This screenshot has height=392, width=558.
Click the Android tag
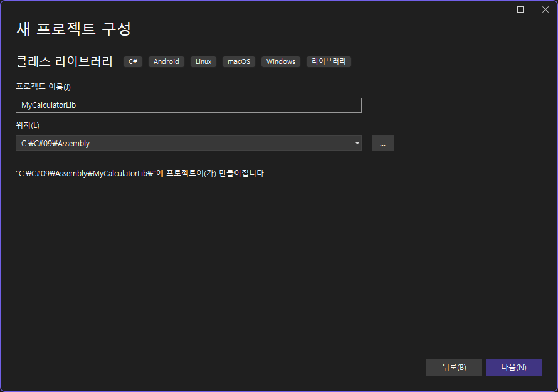pyautogui.click(x=166, y=61)
